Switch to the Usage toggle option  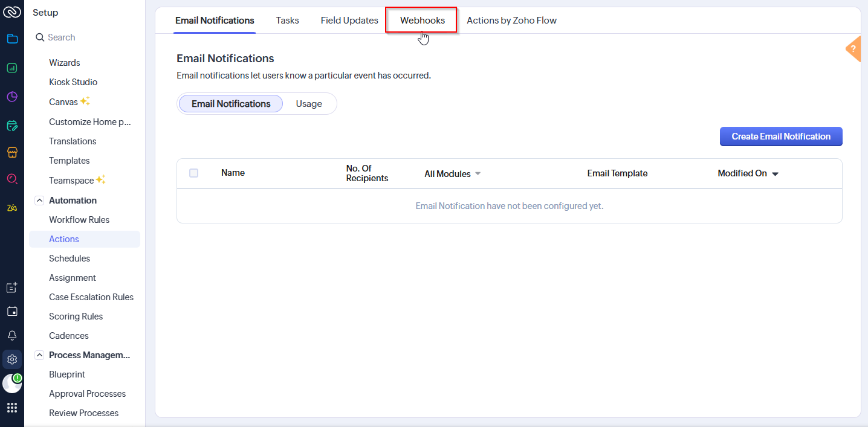click(309, 104)
